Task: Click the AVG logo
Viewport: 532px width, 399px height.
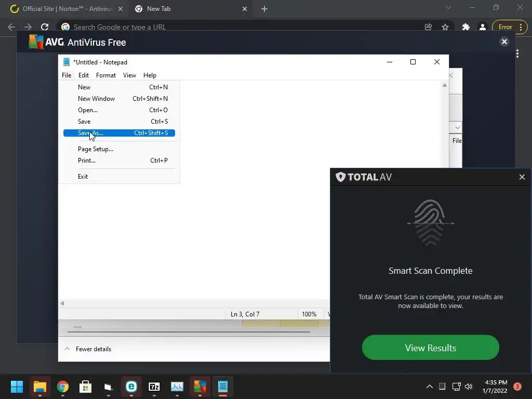Action: click(36, 42)
